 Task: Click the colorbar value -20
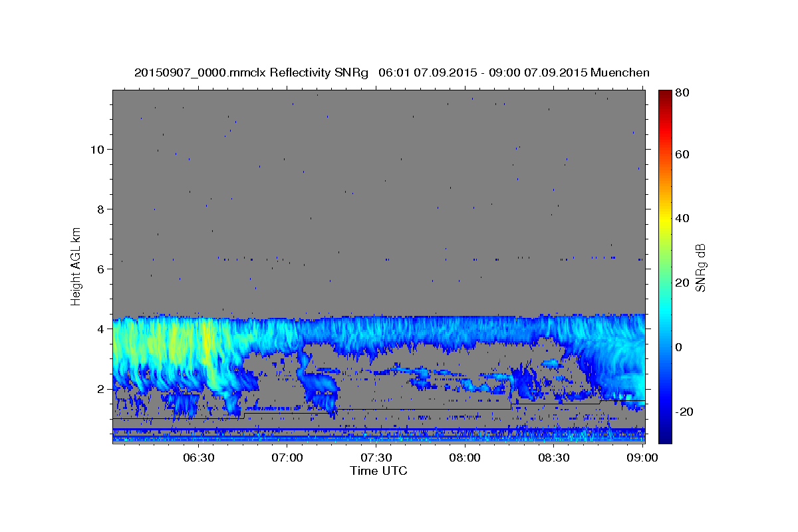[x=686, y=412]
